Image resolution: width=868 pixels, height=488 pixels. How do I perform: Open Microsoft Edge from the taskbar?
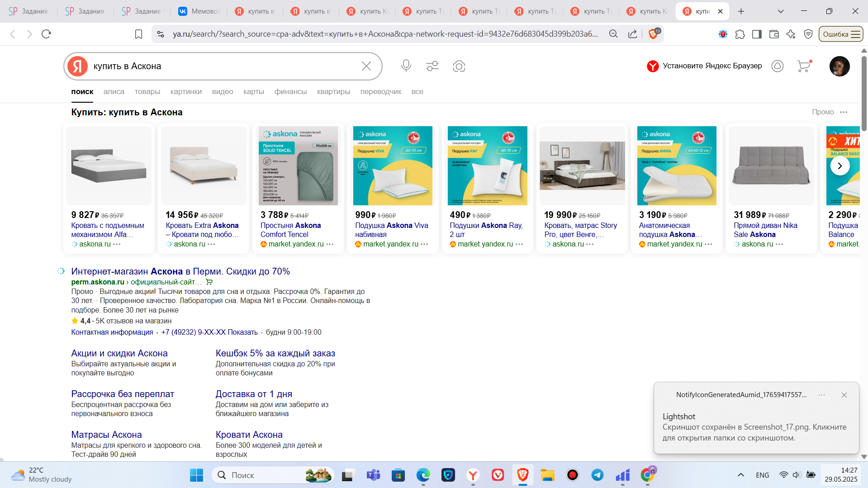(423, 475)
